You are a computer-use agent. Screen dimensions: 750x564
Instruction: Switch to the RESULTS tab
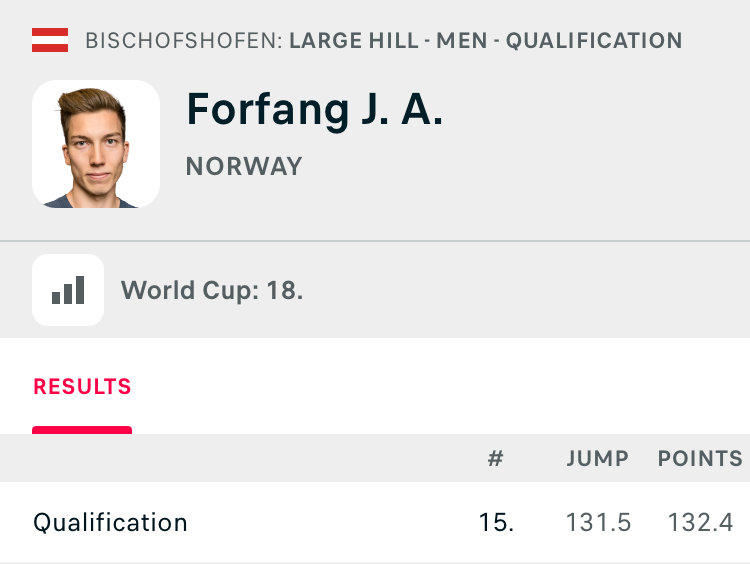[82, 387]
